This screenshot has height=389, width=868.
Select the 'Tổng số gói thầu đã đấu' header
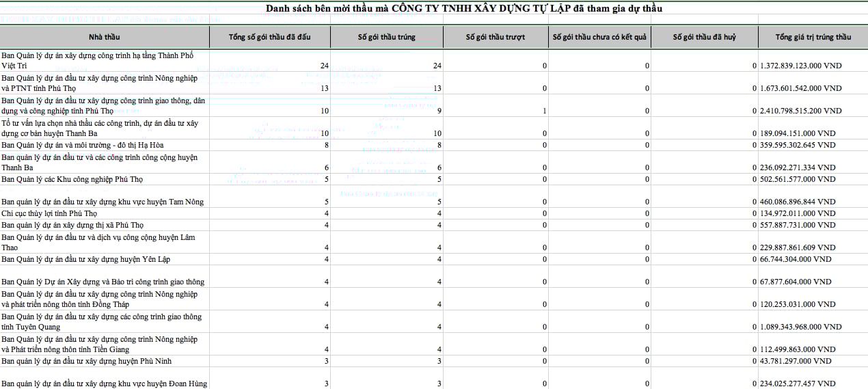click(270, 37)
